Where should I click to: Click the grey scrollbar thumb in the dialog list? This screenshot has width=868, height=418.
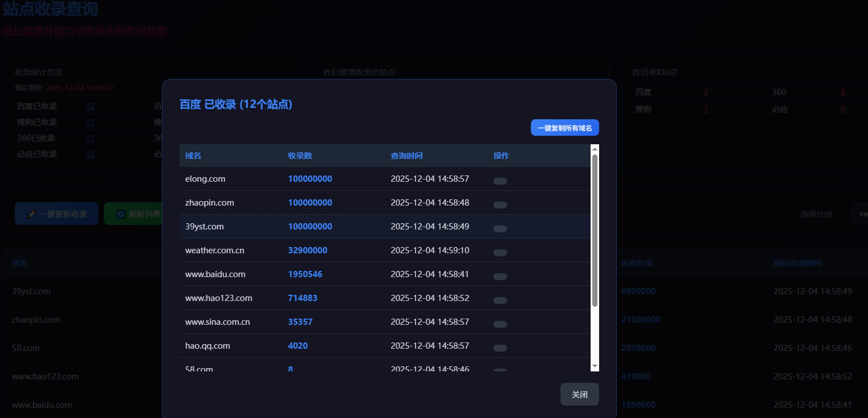595,230
